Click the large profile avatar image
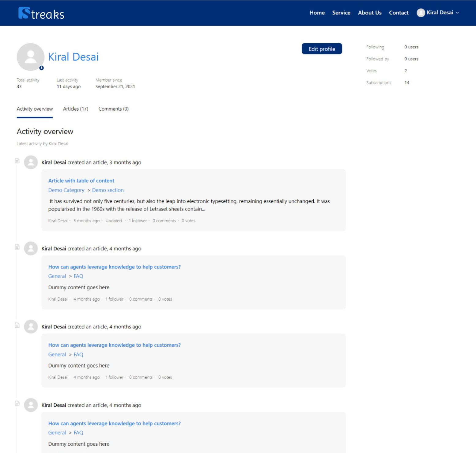This screenshot has width=476, height=453. 30,57
